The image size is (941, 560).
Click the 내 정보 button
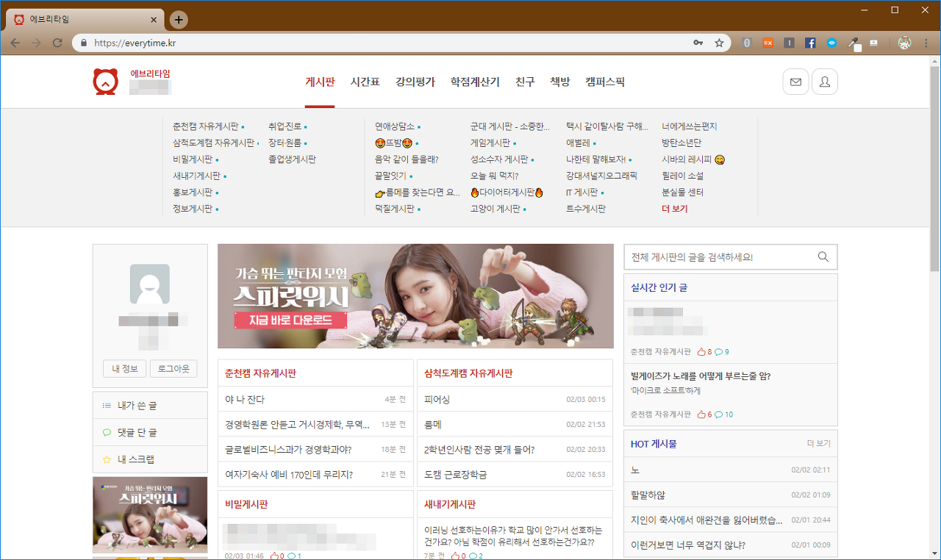coord(125,368)
